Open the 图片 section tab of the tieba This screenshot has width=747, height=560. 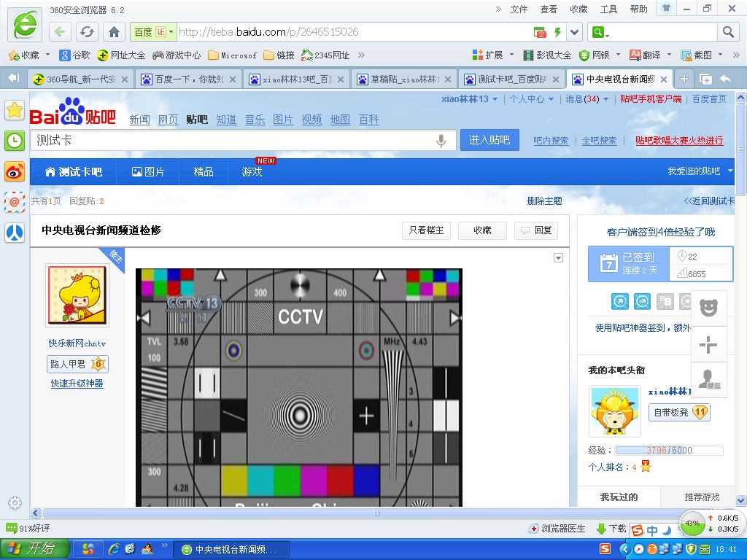click(x=147, y=172)
